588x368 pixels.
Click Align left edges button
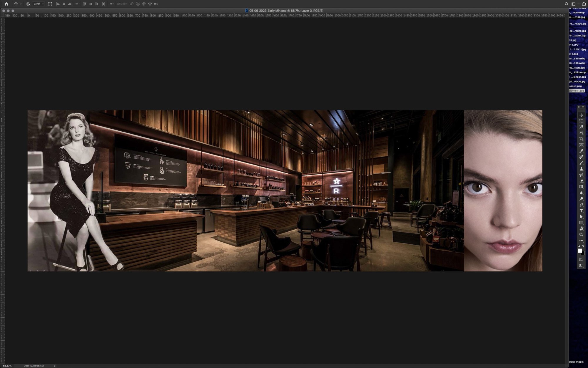[x=58, y=4]
